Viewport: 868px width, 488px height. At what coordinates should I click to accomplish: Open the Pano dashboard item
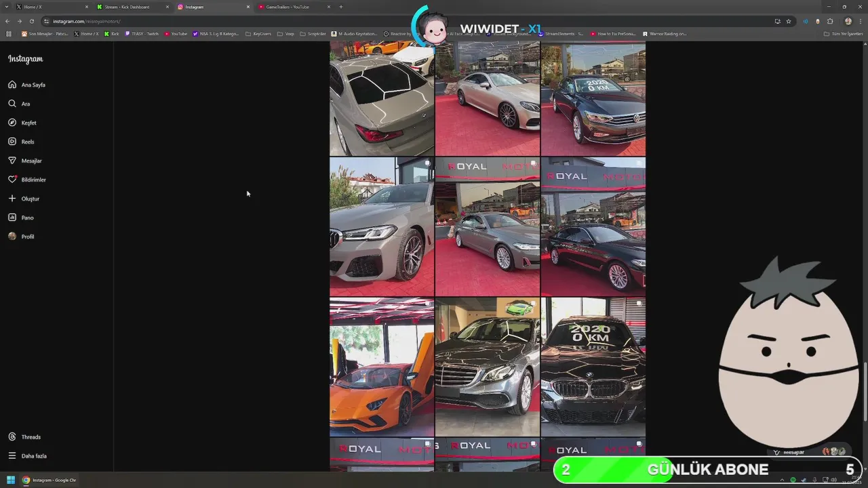point(20,218)
